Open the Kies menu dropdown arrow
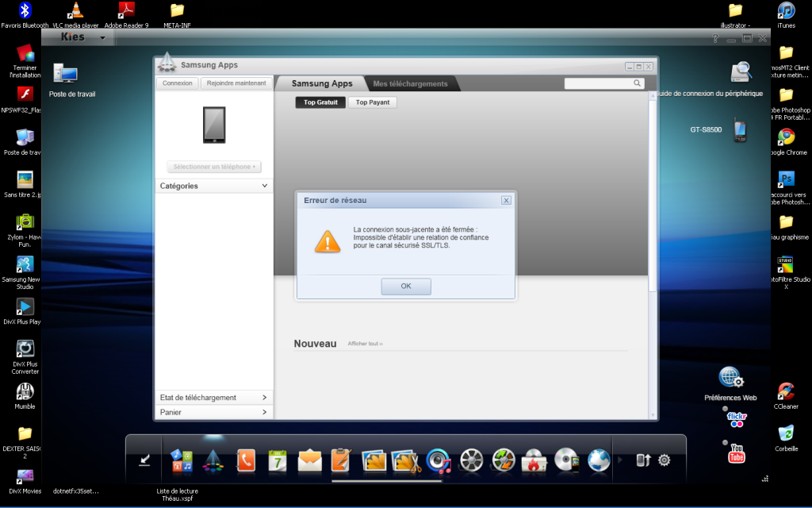This screenshot has width=812, height=508. (102, 37)
